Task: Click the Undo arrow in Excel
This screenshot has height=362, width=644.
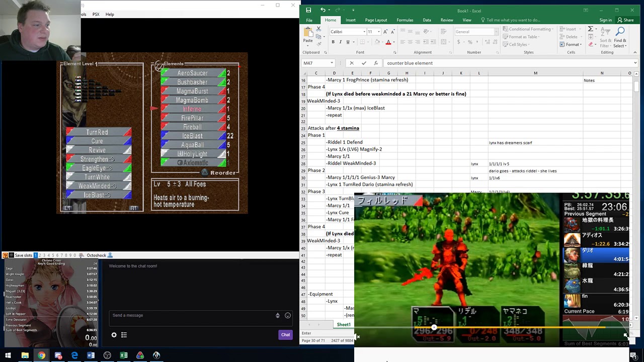Action: click(x=323, y=10)
